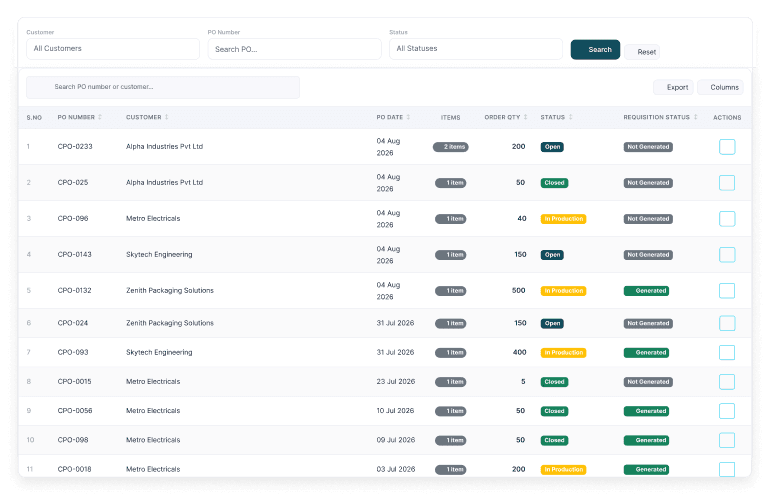Viewport: 771px width, 497px height.
Task: Open action button for CPO-0018 row
Action: [727, 469]
